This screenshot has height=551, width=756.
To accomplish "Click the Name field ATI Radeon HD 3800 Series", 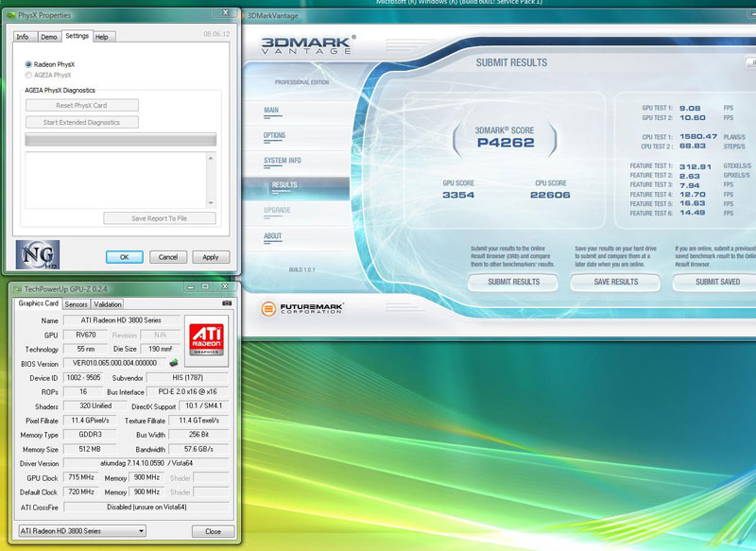I will (x=122, y=320).
